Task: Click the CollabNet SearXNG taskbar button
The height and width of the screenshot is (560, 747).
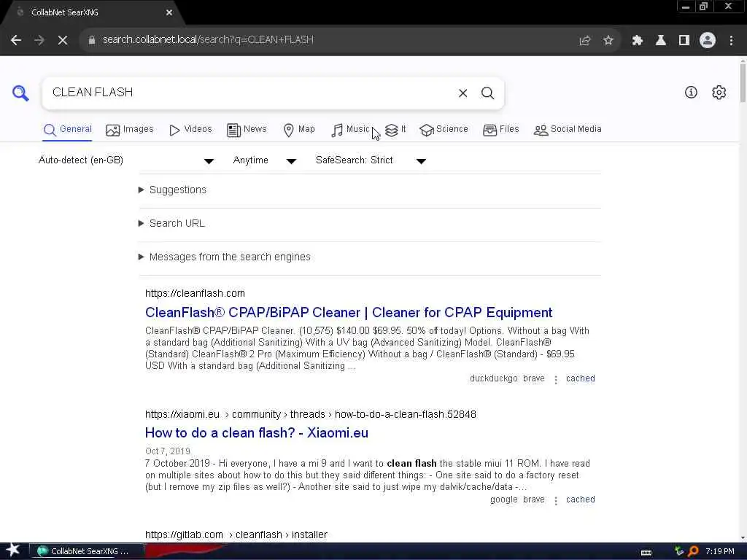Action: tap(88, 551)
